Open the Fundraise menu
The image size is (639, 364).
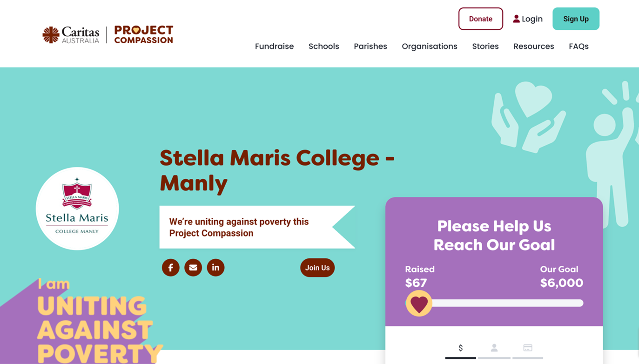(274, 46)
